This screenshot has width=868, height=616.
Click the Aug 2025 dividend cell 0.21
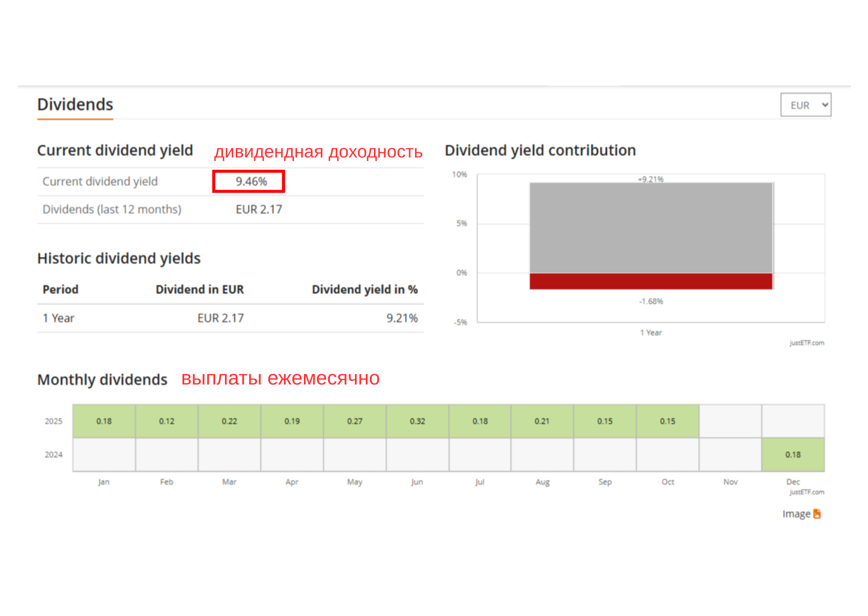[x=542, y=421]
